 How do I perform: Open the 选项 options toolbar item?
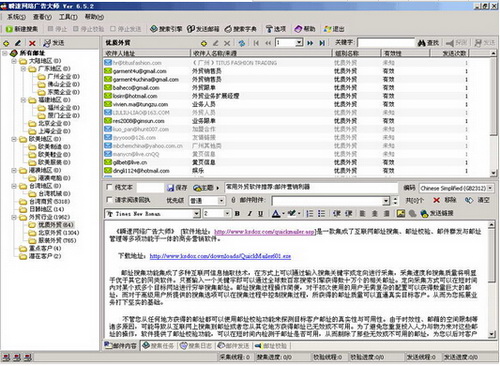click(276, 29)
